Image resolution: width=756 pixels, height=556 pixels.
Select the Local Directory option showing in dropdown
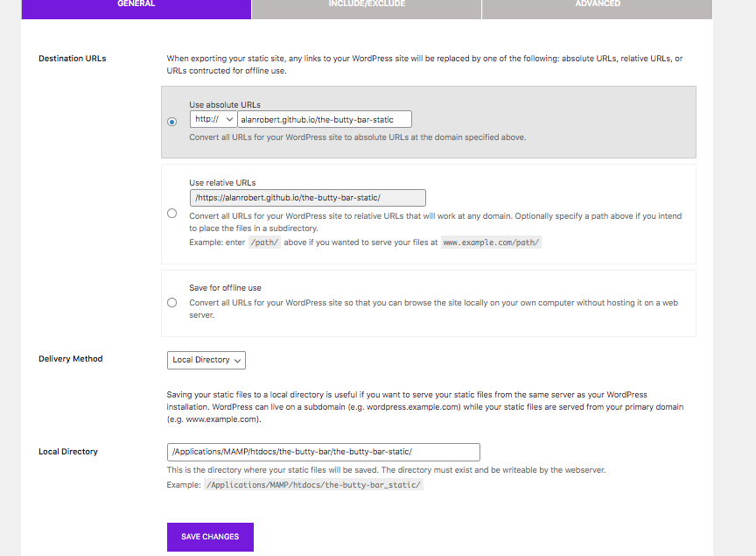[200, 360]
